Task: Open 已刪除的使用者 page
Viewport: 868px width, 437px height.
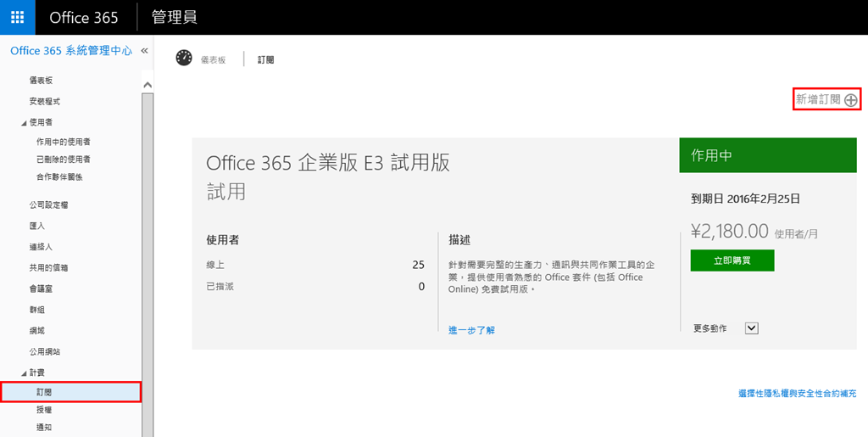Action: [63, 159]
